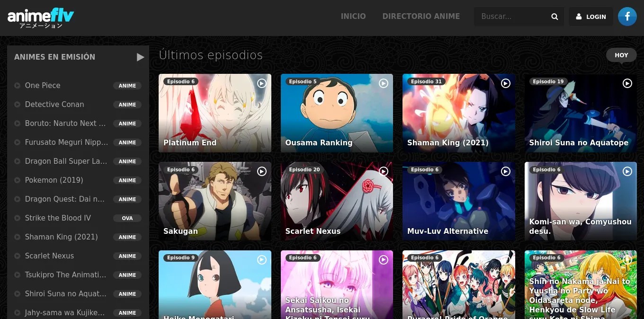
Task: Open the Facebook page icon
Action: pos(627,17)
